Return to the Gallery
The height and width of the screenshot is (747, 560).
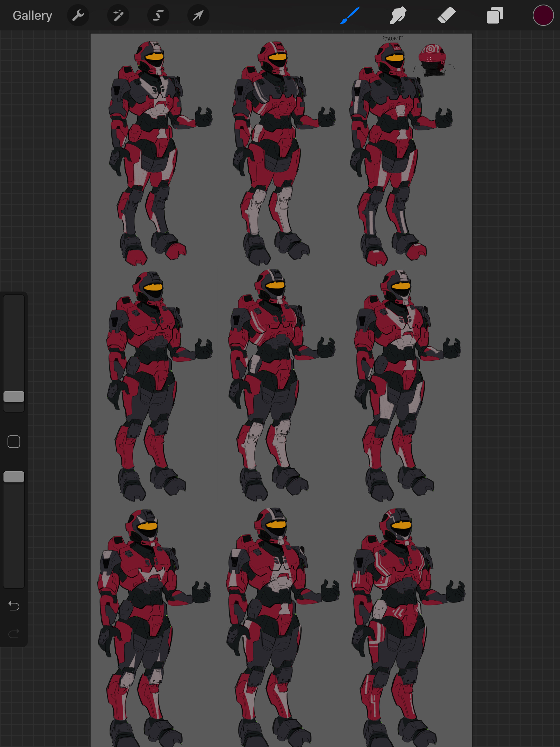[x=32, y=16]
